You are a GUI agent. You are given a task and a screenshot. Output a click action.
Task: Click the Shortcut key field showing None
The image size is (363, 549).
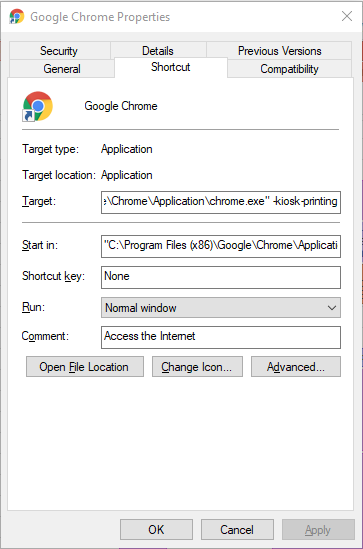coord(221,277)
